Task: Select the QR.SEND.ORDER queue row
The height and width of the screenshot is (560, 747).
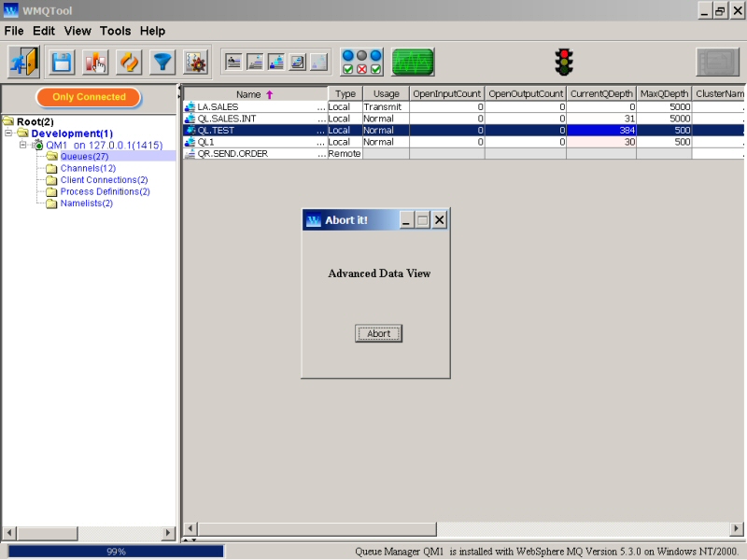Action: (x=463, y=153)
